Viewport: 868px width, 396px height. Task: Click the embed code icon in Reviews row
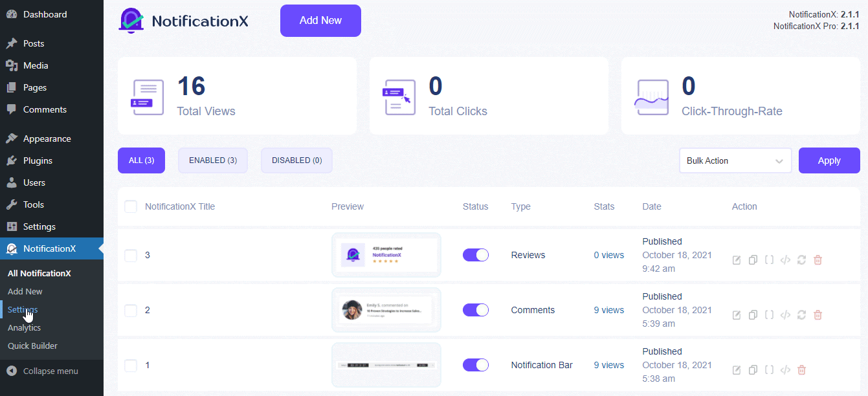(x=785, y=260)
